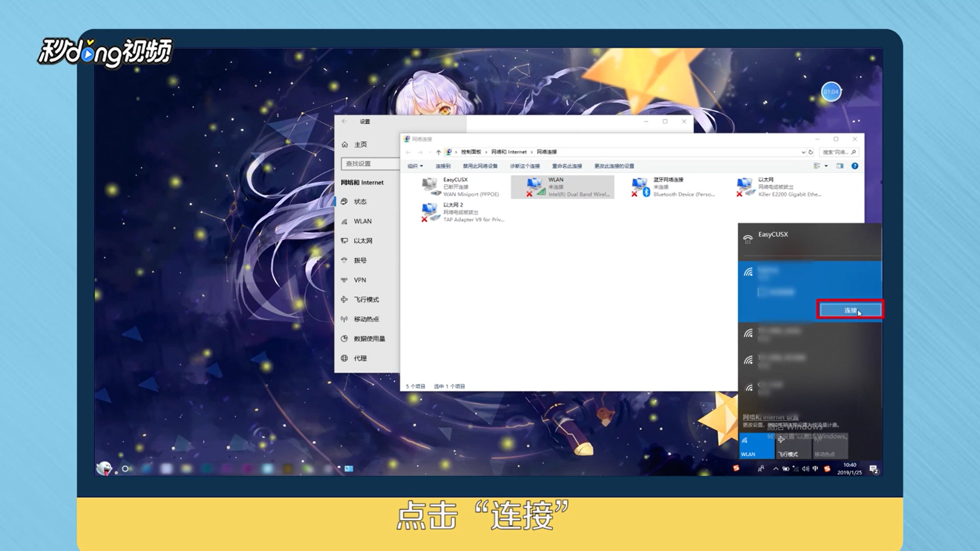The image size is (980, 551).
Task: Expand the view options dropdown arrow
Action: point(826,166)
